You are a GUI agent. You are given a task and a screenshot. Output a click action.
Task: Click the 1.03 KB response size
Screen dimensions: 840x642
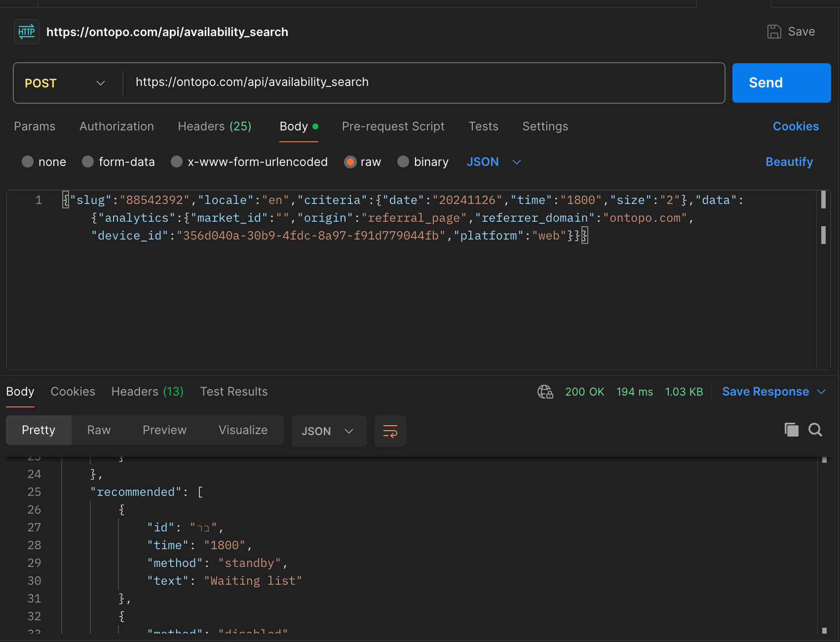tap(684, 392)
